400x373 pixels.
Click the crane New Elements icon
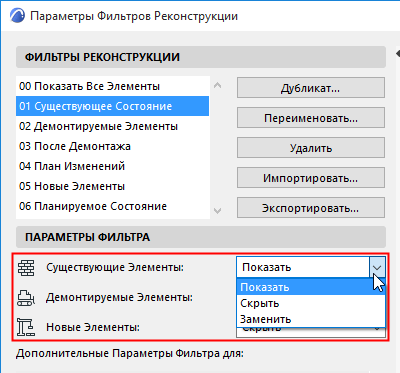pyautogui.click(x=26, y=327)
